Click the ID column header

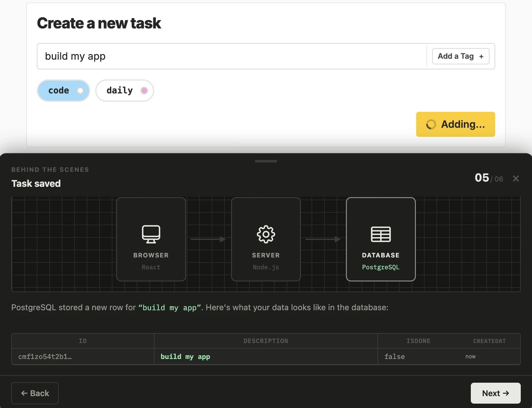(83, 341)
